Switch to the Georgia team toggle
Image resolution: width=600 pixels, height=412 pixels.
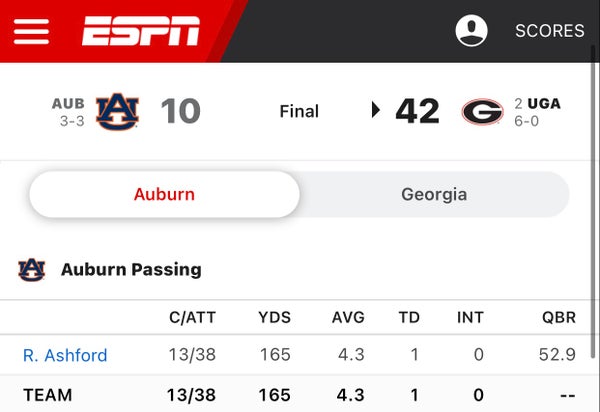tap(434, 194)
